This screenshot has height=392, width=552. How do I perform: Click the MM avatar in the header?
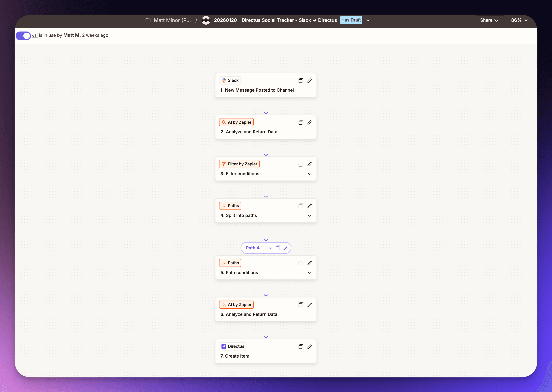tap(206, 20)
